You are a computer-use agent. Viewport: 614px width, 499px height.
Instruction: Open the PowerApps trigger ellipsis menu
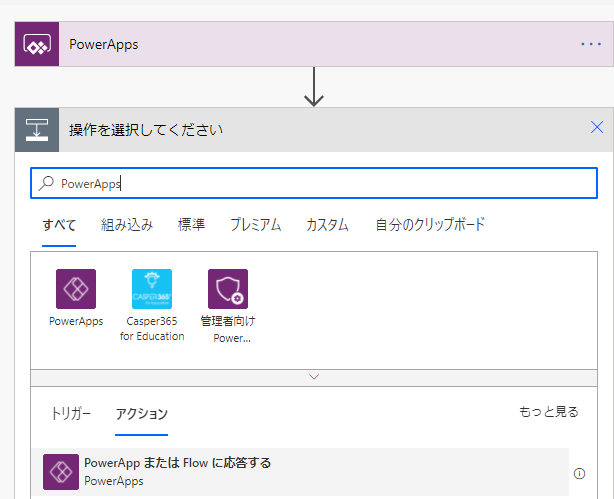(x=591, y=44)
